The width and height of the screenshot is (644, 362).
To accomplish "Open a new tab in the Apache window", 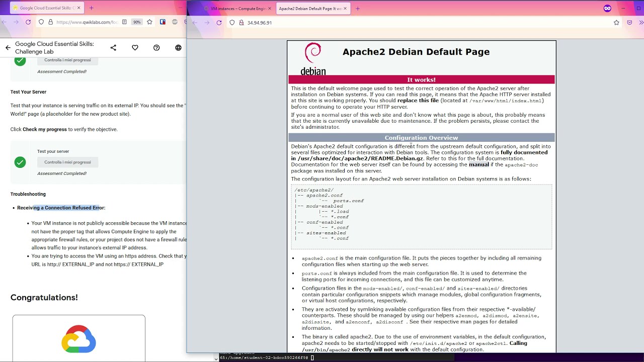I will click(358, 9).
